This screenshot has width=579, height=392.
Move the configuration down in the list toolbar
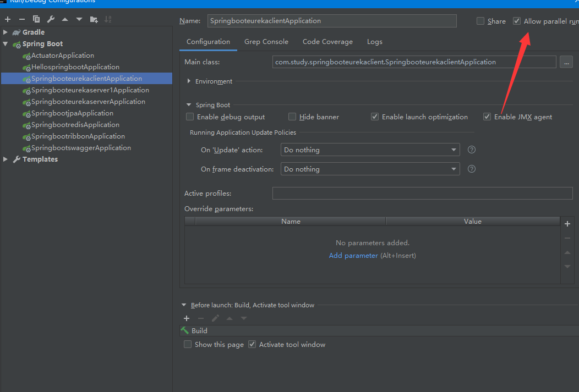coord(79,19)
